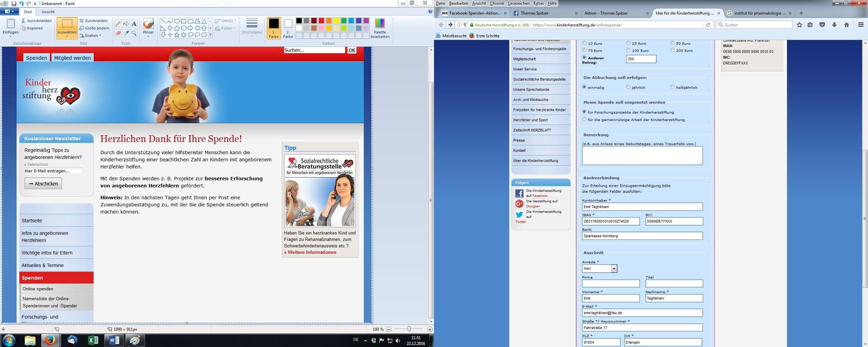Open Palette bearbeiten in Paint
The image size is (868, 347).
[380, 28]
